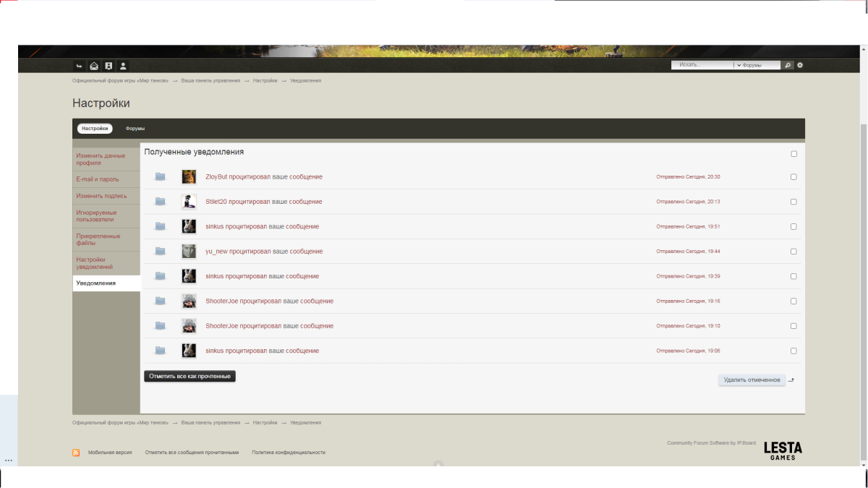Click folder icon in Stilet20 notification row
Image resolution: width=868 pixels, height=488 pixels.
click(x=160, y=202)
